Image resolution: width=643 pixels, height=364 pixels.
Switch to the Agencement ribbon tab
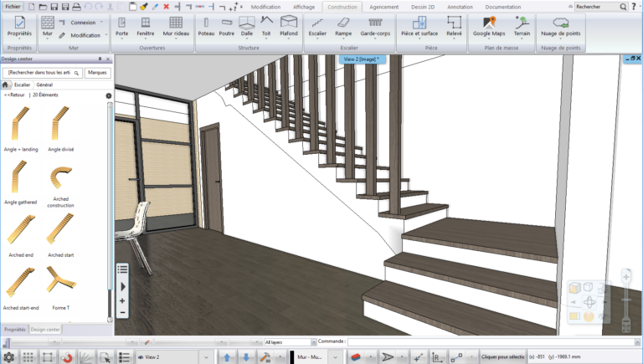(383, 7)
